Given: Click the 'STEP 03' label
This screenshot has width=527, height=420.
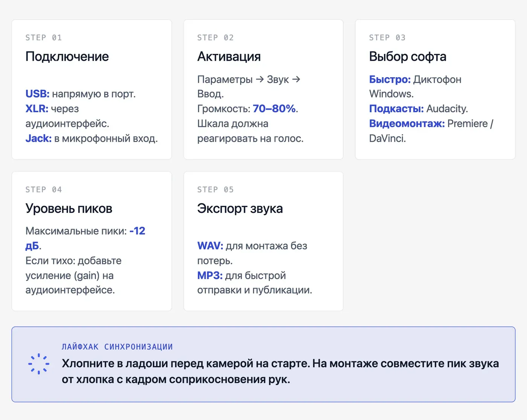Looking at the screenshot, I should pyautogui.click(x=387, y=38).
